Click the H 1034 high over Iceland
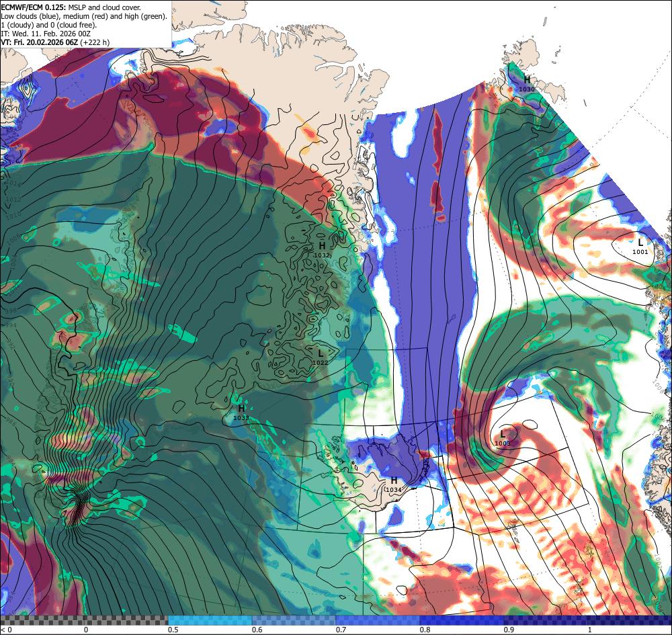Image resolution: width=672 pixels, height=635 pixels. point(393,484)
